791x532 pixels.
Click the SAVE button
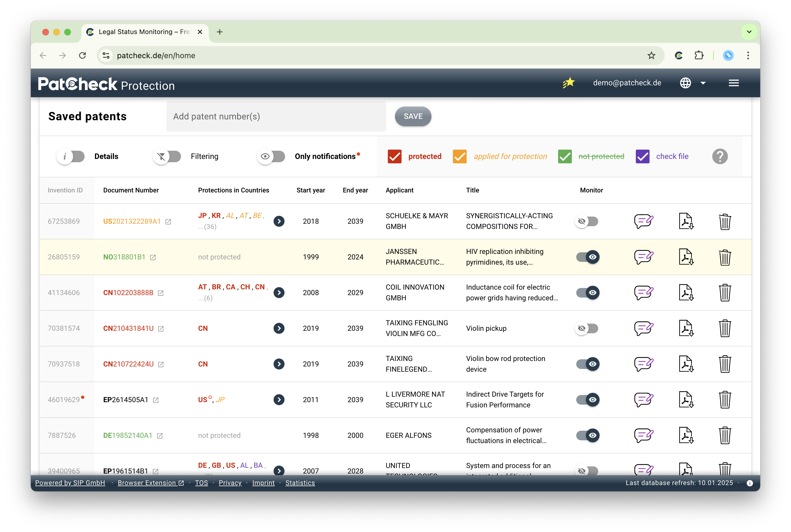point(414,116)
